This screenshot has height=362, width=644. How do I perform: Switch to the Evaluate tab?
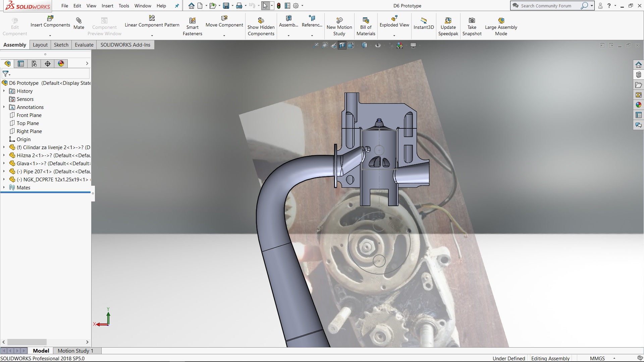pyautogui.click(x=84, y=45)
